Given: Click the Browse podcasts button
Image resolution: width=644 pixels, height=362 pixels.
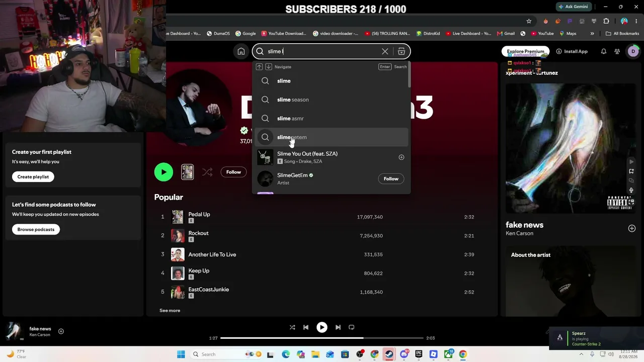Looking at the screenshot, I should 36,229.
